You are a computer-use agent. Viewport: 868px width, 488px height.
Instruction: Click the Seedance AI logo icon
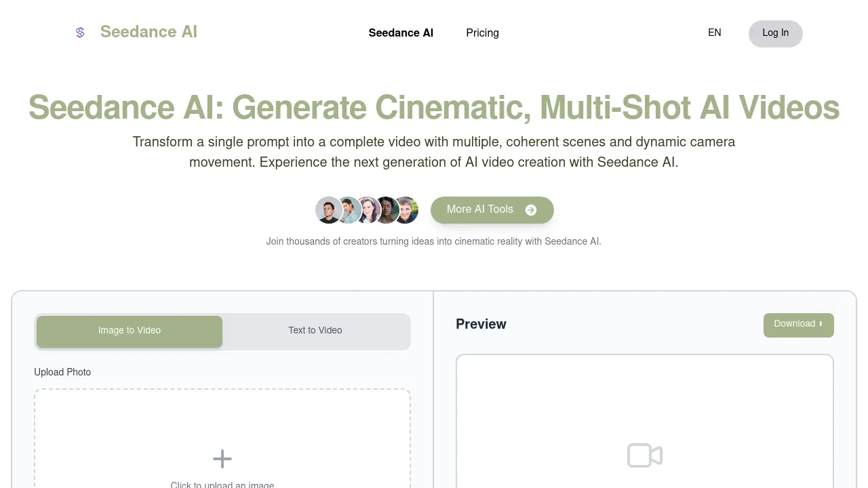click(x=80, y=33)
